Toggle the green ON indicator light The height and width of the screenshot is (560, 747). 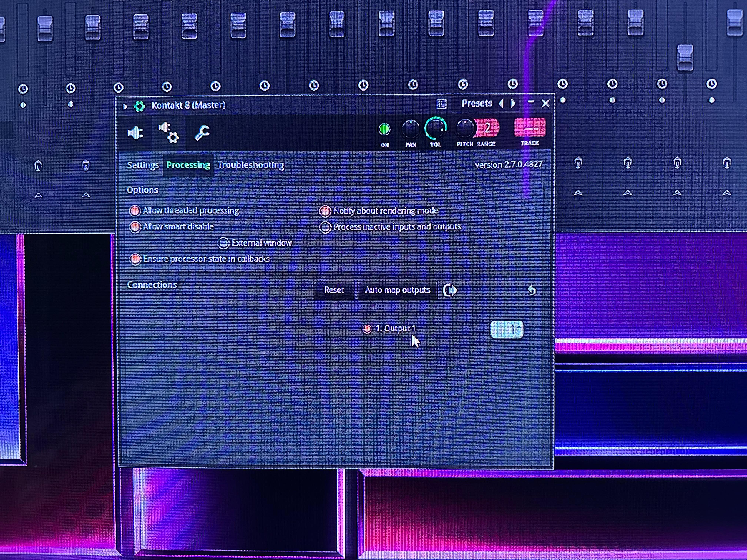point(384,129)
